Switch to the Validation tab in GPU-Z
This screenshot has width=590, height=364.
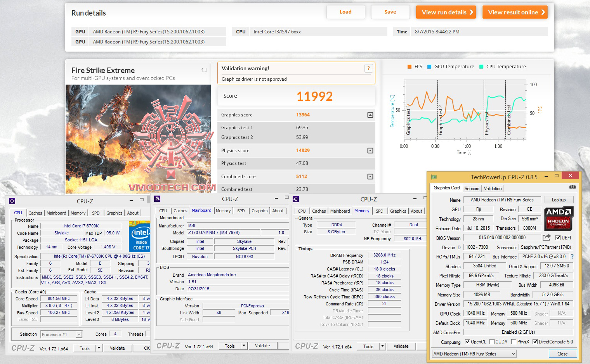[493, 189]
